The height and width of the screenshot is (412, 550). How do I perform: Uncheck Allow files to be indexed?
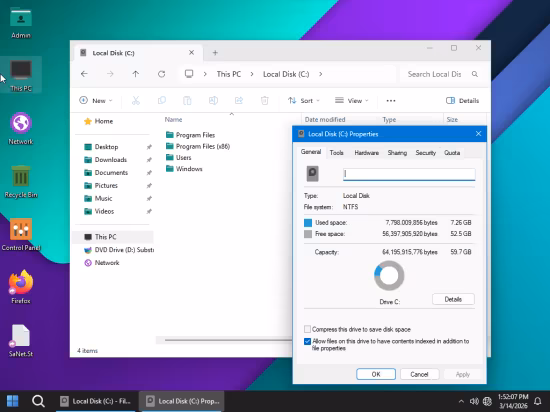[307, 341]
